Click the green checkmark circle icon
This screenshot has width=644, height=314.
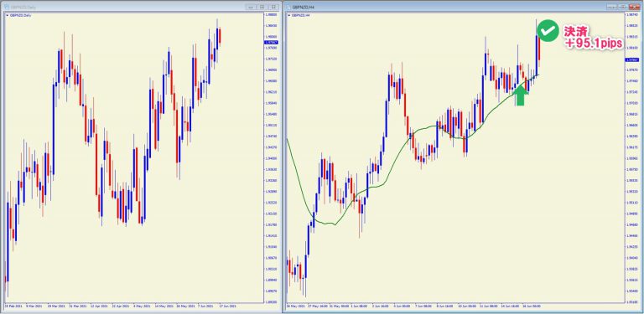(x=548, y=31)
